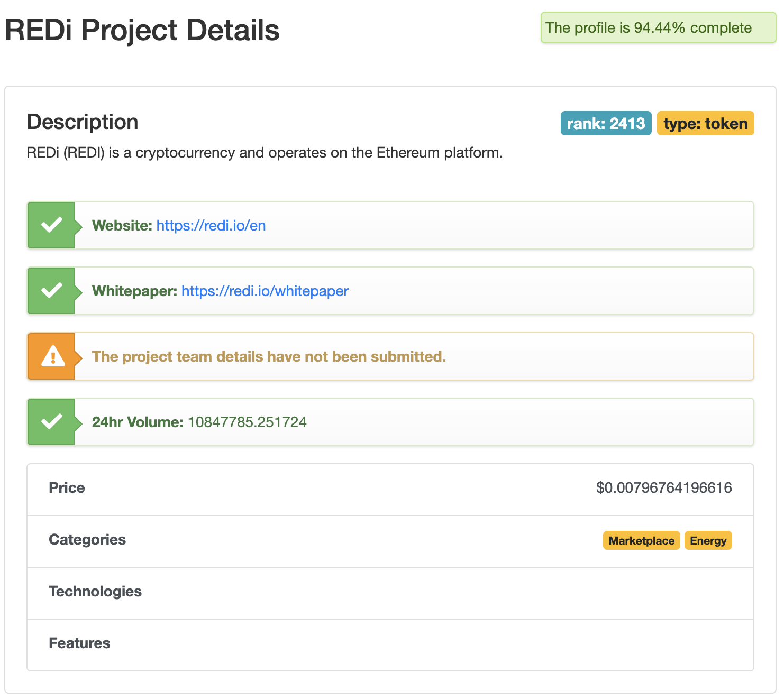Click the profile 94.44% complete banner
Screen dimensions: 784x700
coord(658,28)
